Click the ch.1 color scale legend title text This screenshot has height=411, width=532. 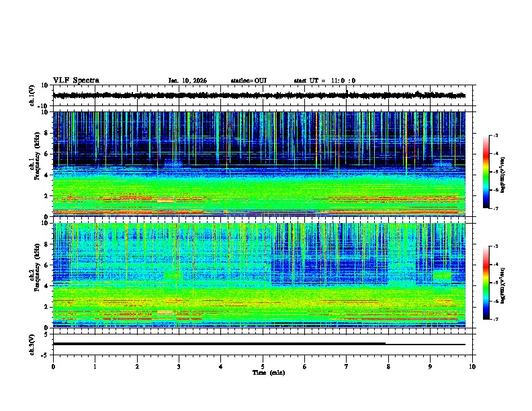point(502,175)
